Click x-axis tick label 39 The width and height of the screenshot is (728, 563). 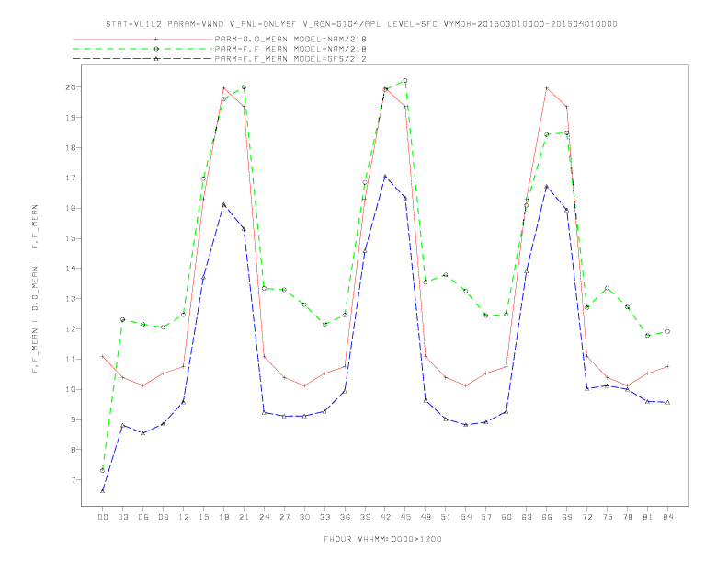pyautogui.click(x=365, y=517)
